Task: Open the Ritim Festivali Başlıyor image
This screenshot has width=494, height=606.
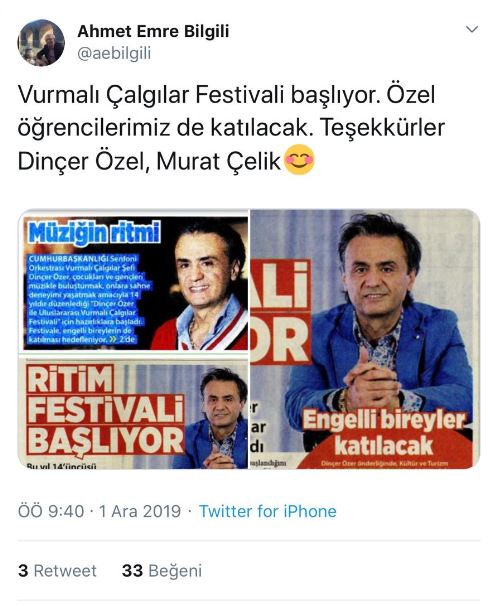Action: [133, 412]
